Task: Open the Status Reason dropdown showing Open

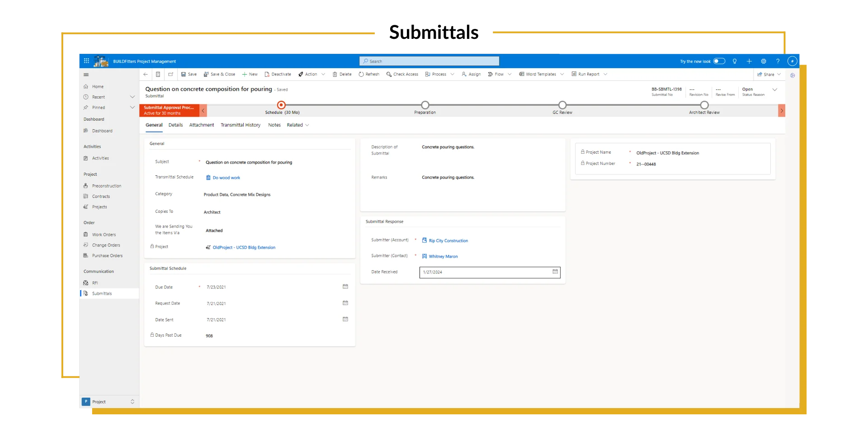Action: point(776,90)
